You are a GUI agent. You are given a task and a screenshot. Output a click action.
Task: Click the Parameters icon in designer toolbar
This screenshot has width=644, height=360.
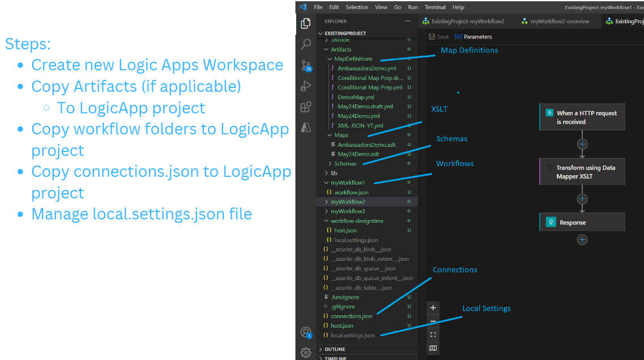tap(459, 37)
